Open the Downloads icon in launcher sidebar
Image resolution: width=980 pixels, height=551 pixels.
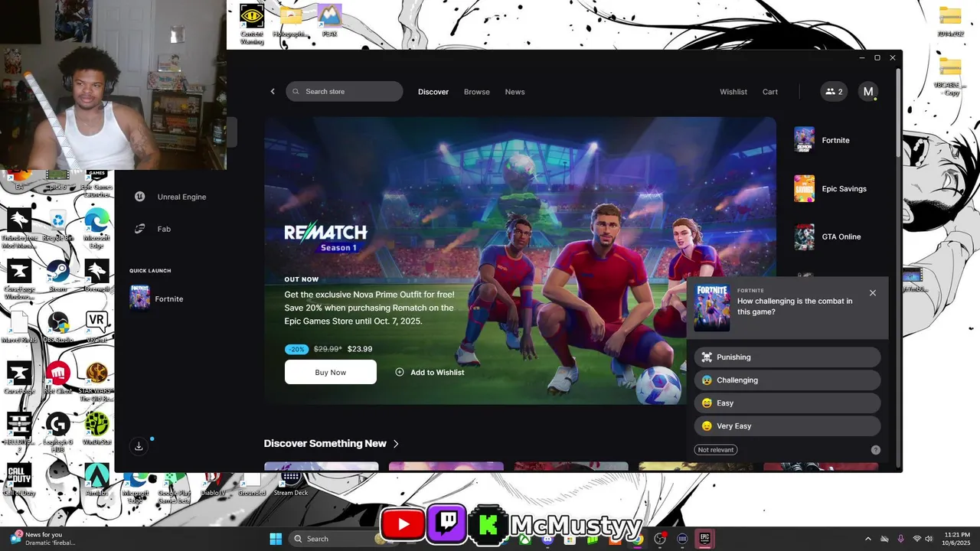(x=139, y=445)
